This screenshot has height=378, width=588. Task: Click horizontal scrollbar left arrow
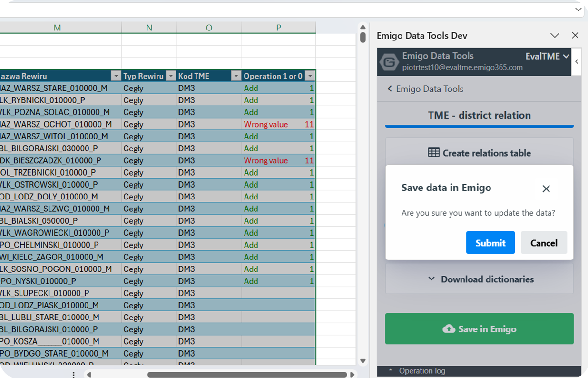(x=89, y=375)
